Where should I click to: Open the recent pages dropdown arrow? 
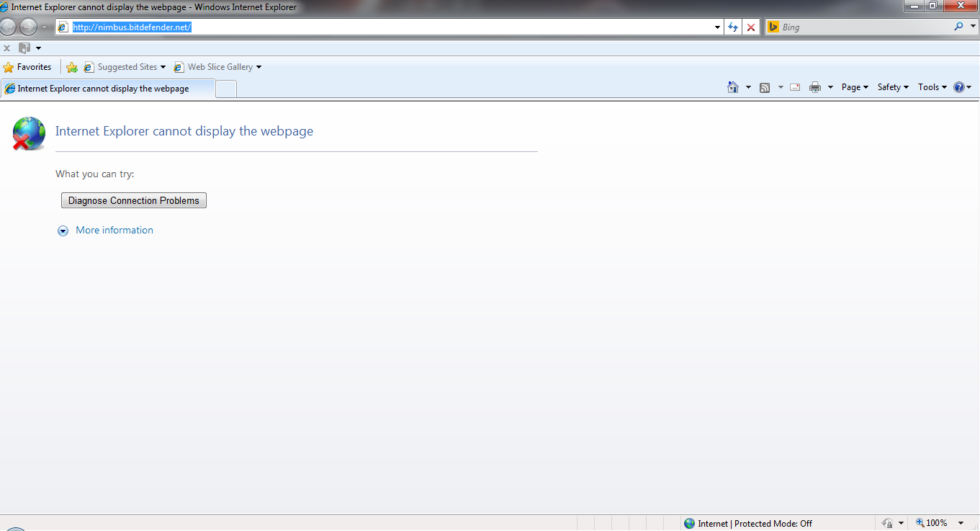click(x=44, y=27)
